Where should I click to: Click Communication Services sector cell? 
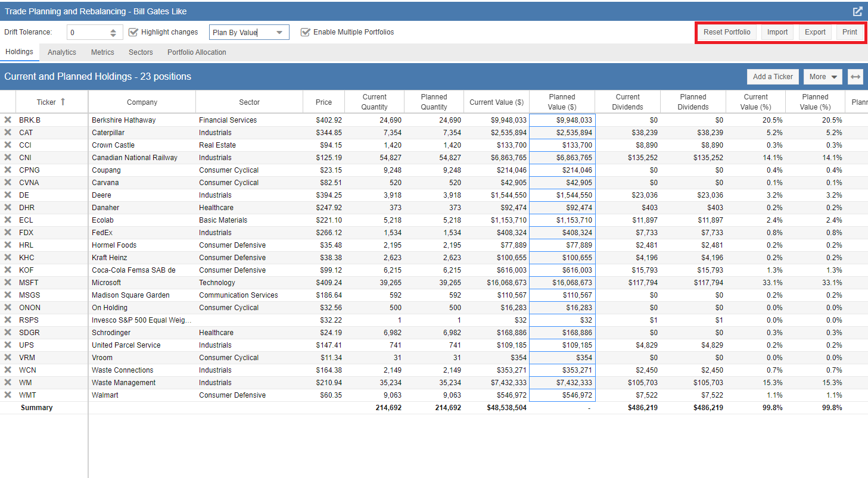tap(249, 295)
